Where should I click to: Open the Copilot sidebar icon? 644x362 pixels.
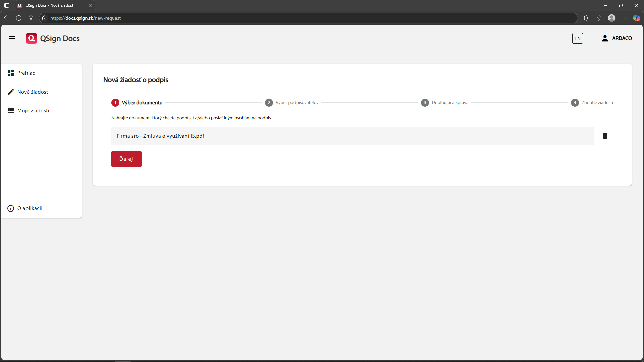(636, 18)
